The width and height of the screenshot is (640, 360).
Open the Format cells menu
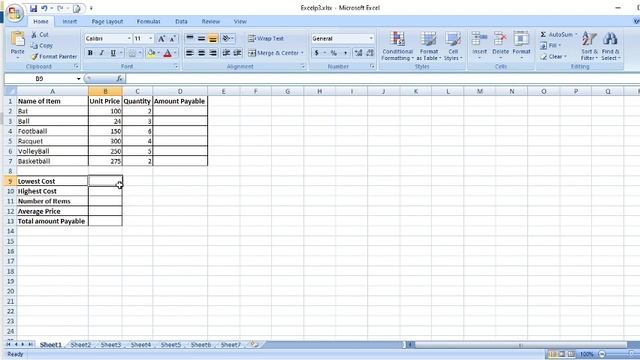[521, 45]
